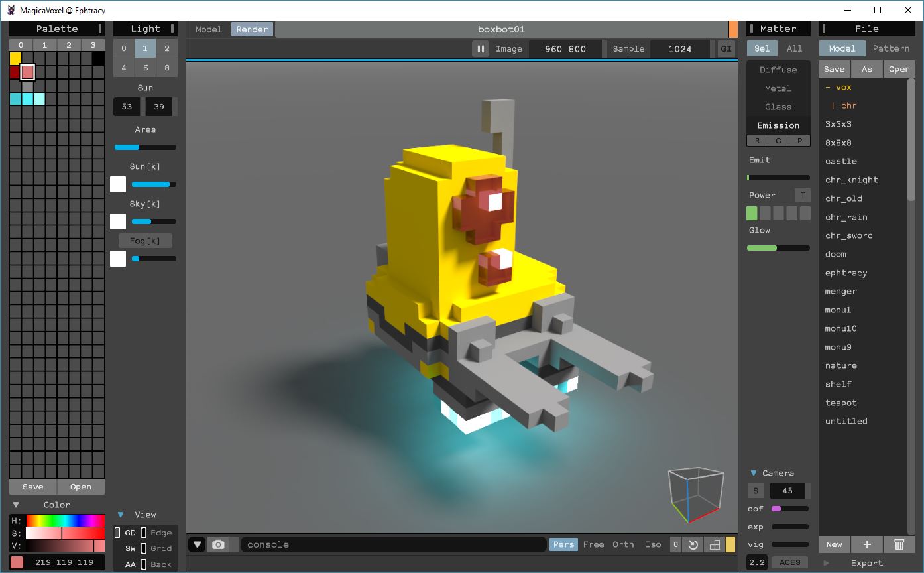Viewport: 924px width, 573px height.
Task: Click the reset camera rotation icon
Action: pyautogui.click(x=693, y=544)
